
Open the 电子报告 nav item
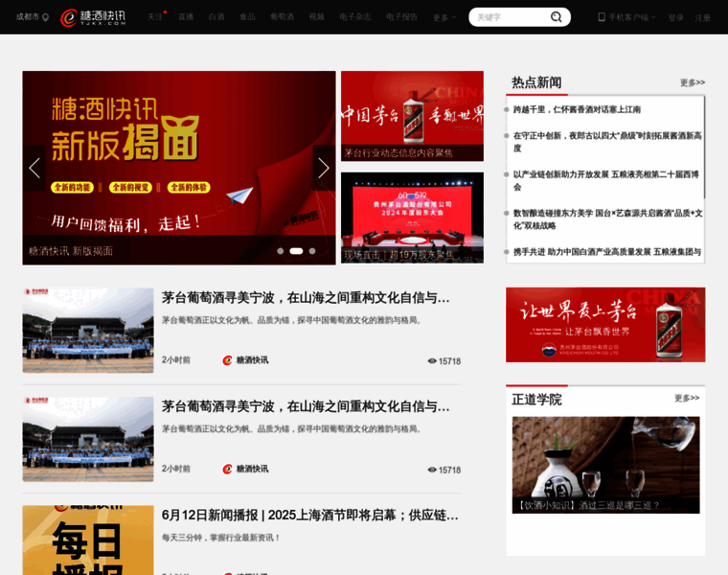click(x=401, y=16)
